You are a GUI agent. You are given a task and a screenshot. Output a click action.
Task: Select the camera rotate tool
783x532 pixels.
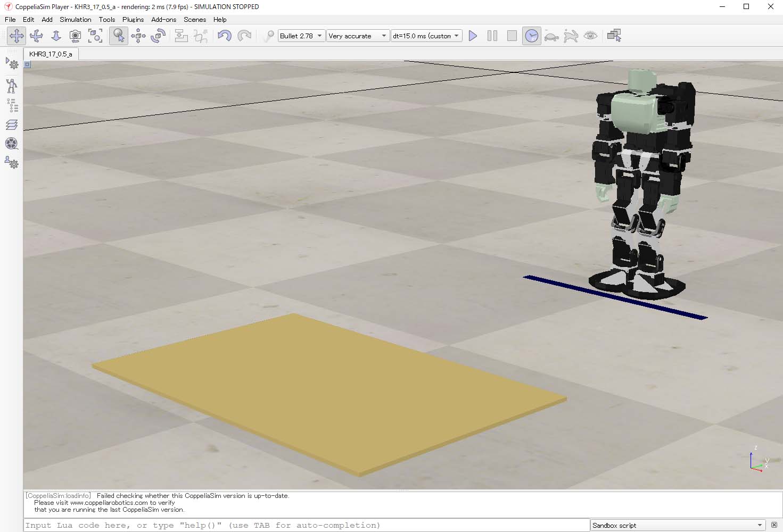tap(36, 36)
